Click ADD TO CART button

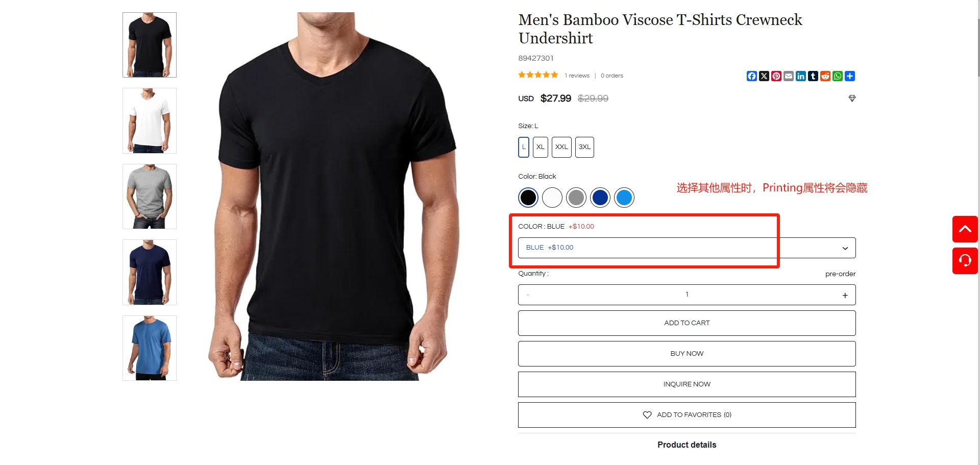(687, 323)
